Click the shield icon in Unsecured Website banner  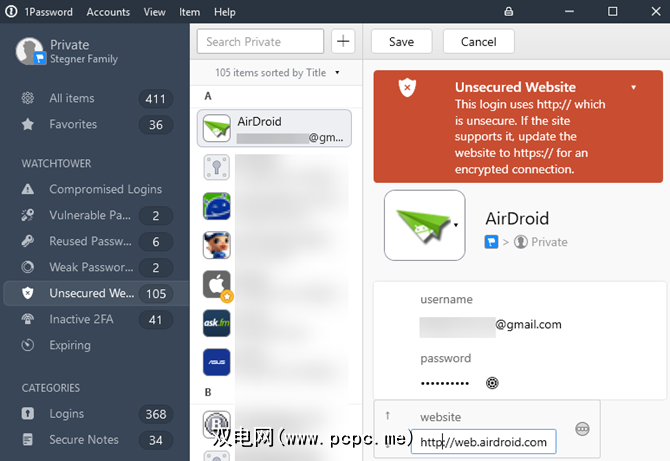click(x=407, y=87)
